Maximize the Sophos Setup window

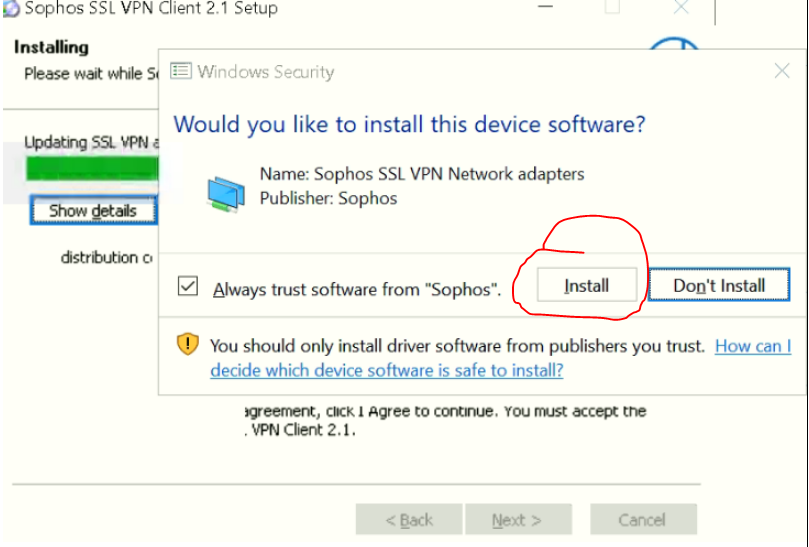[x=612, y=8]
